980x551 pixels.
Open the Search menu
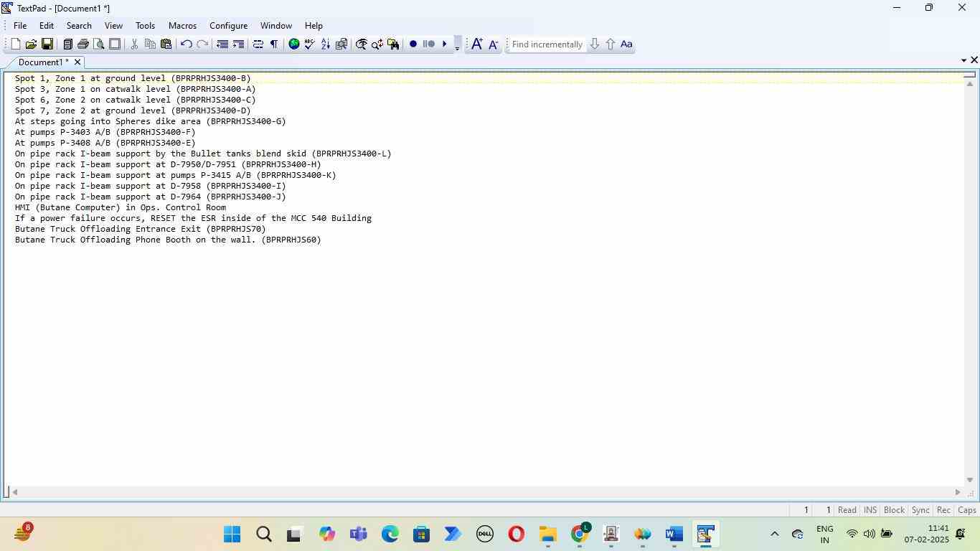pos(79,26)
